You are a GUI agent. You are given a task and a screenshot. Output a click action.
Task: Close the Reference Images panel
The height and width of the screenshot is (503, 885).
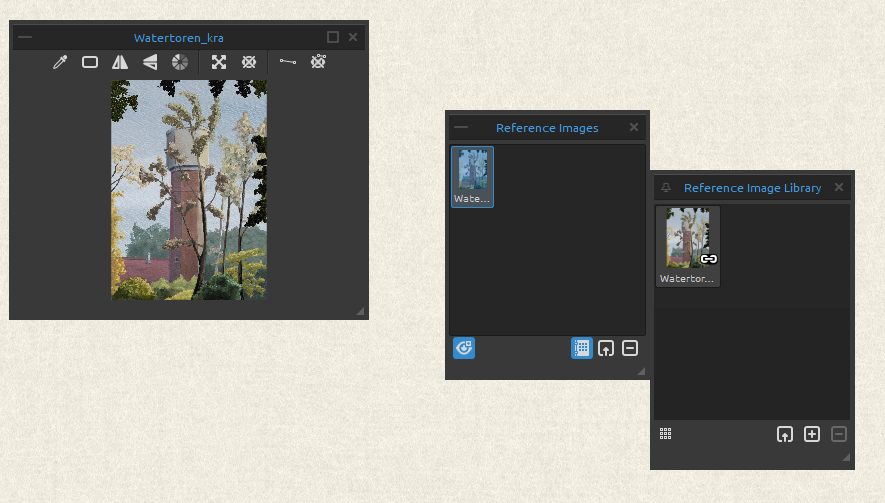coord(634,127)
